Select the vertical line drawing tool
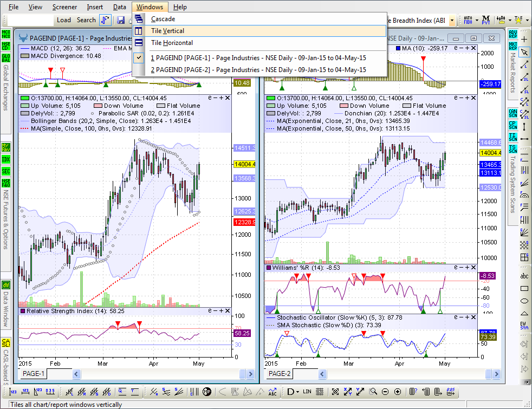The image size is (532, 409). 524,127
